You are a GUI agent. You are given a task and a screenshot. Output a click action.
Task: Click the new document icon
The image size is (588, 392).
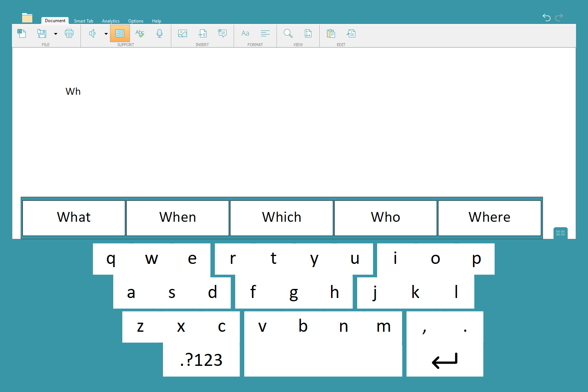(x=22, y=34)
